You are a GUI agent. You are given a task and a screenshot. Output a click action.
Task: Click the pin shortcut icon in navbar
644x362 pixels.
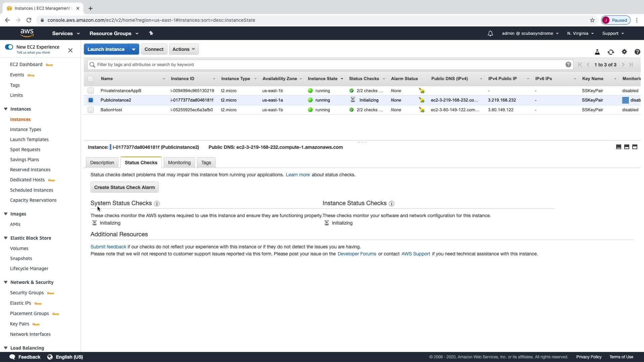click(151, 33)
